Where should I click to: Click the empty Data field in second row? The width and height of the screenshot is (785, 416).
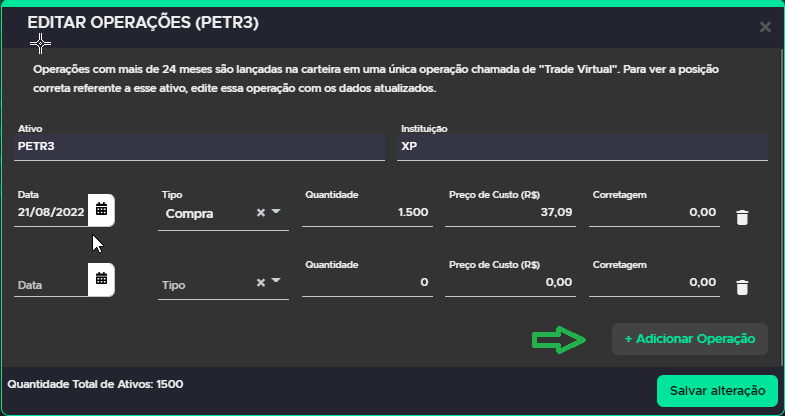coord(51,285)
